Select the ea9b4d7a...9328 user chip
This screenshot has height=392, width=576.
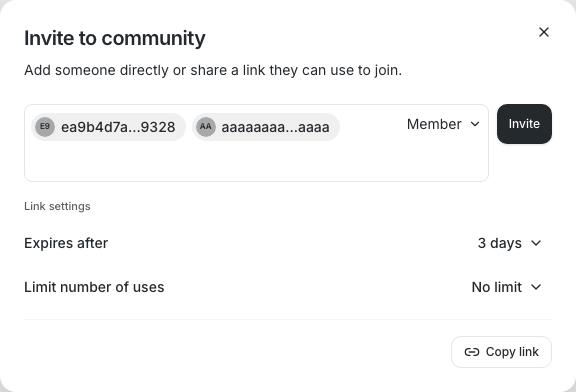click(108, 127)
